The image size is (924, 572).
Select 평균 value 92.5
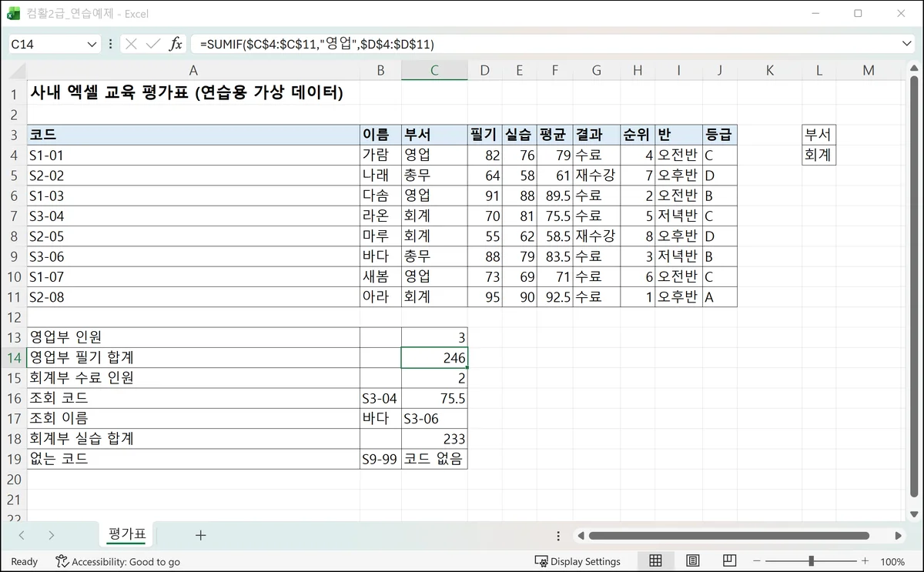[x=554, y=296]
